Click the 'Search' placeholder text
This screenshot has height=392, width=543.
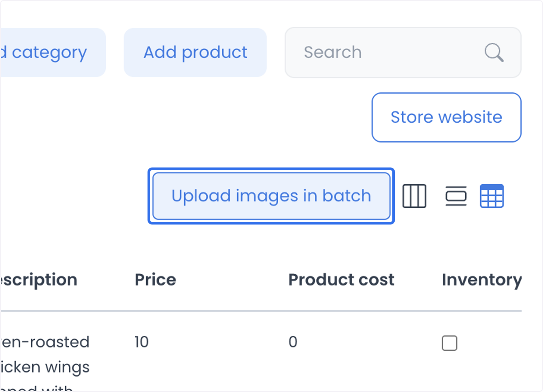click(333, 53)
